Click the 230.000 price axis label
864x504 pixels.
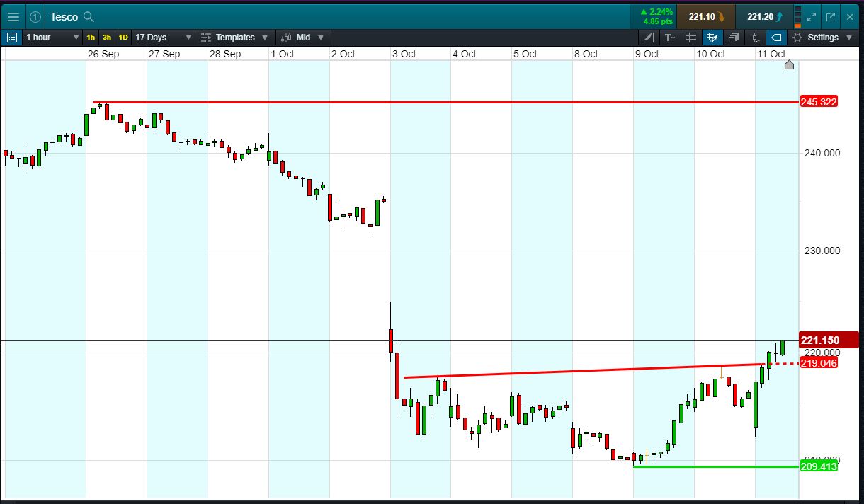pos(821,251)
